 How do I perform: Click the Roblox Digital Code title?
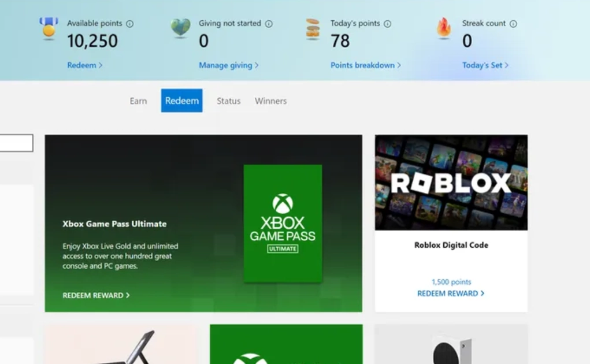pyautogui.click(x=451, y=245)
